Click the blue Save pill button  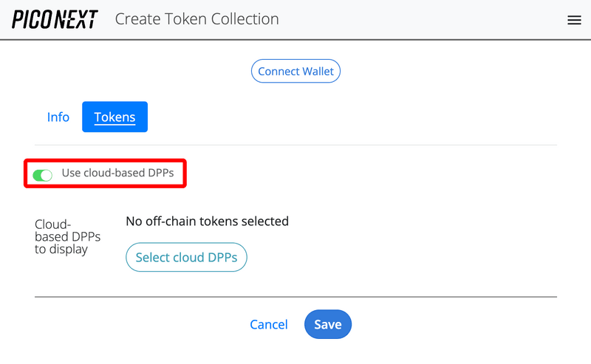pyautogui.click(x=327, y=324)
